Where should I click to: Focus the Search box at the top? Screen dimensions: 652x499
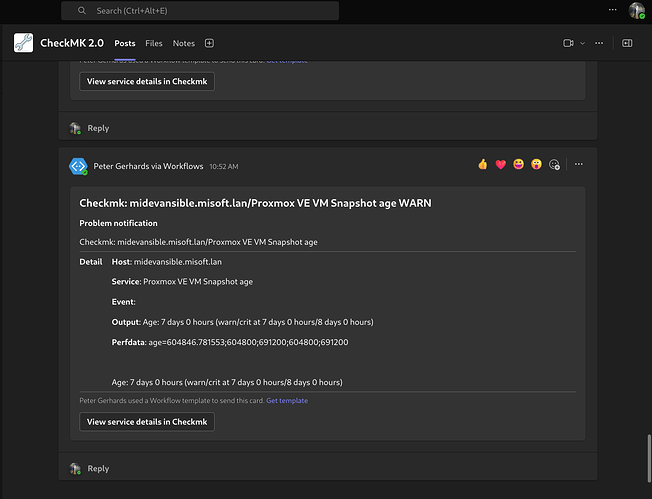[x=200, y=10]
